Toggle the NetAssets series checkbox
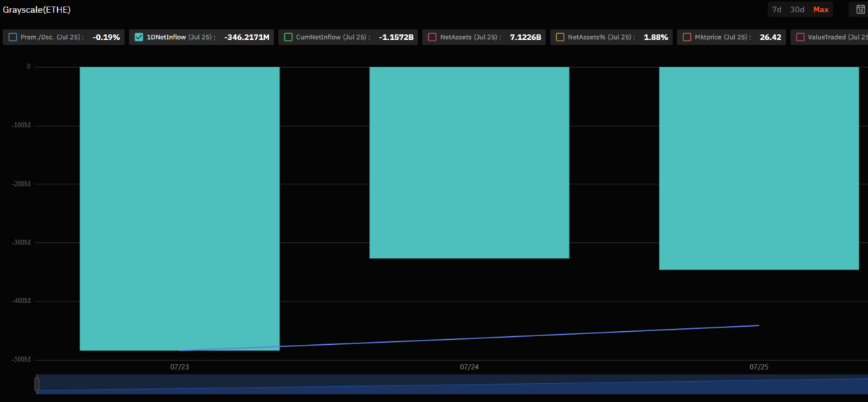 (433, 37)
